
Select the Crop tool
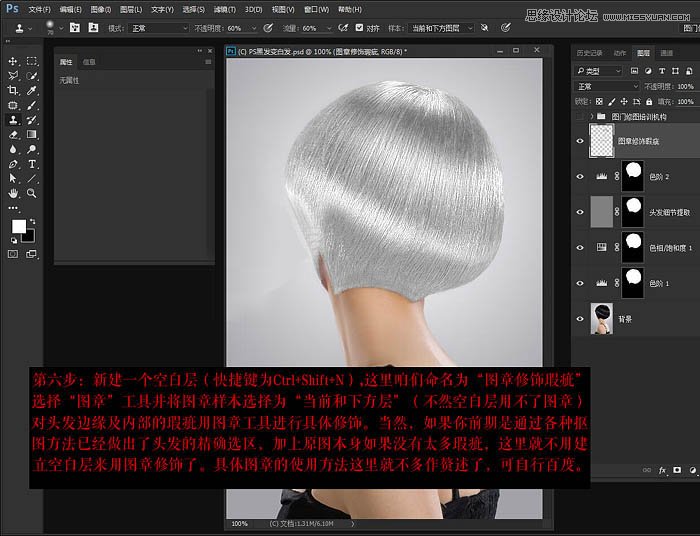pyautogui.click(x=13, y=90)
